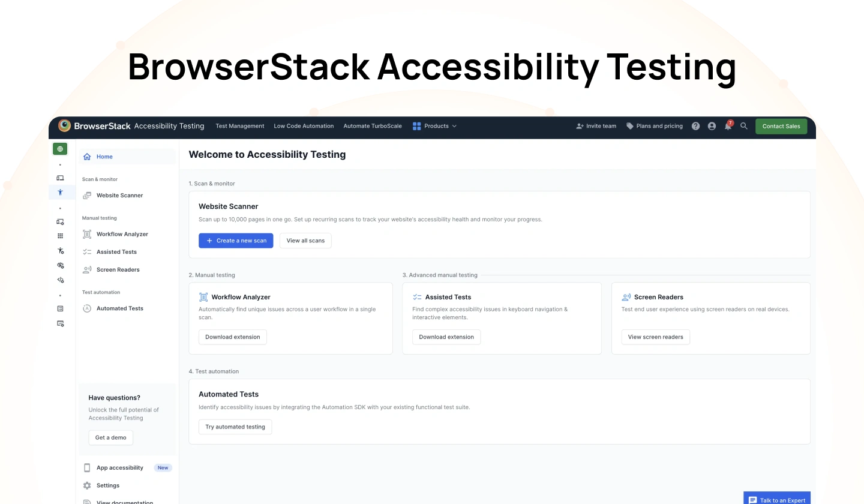Open notifications bell with 7 badge
864x504 pixels.
point(728,125)
